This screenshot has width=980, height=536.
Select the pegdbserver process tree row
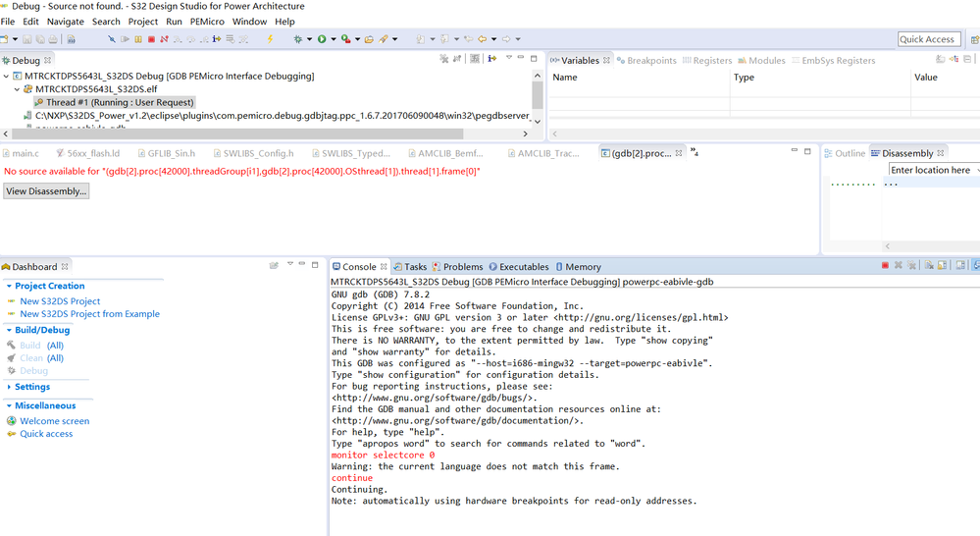[277, 116]
